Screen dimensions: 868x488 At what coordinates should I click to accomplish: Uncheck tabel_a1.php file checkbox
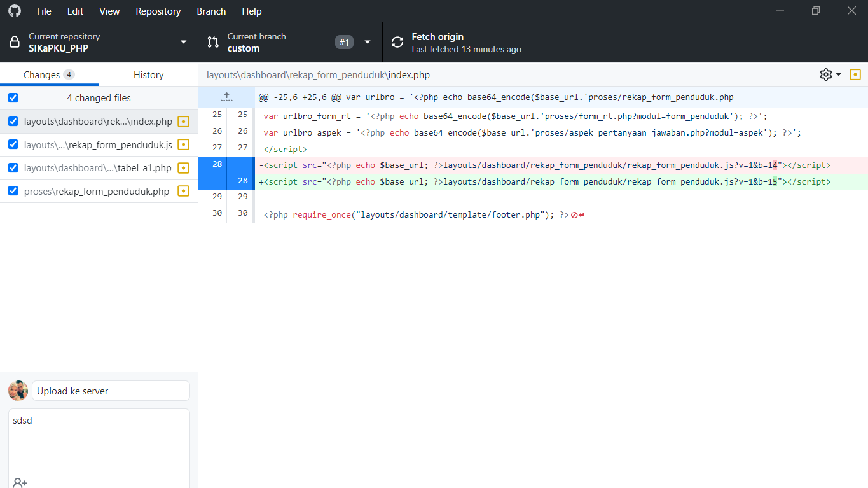coord(13,168)
